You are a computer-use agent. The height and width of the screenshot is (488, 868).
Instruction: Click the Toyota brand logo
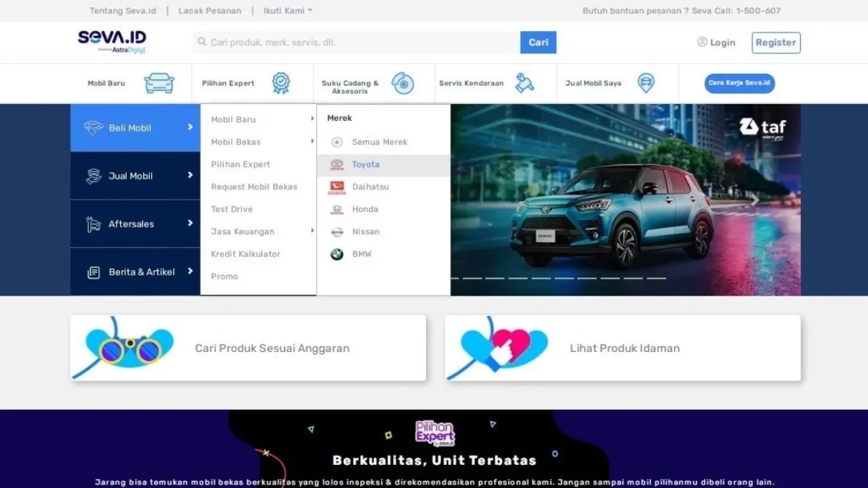coord(337,165)
